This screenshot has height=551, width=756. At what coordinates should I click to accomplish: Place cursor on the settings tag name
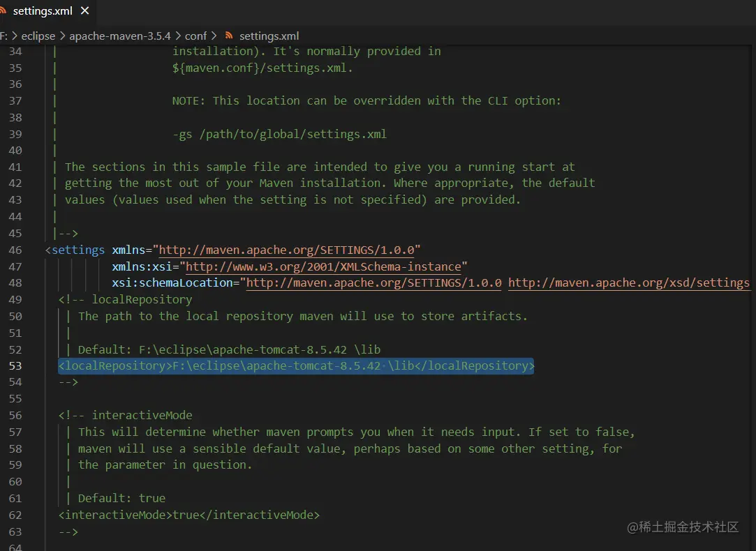pyautogui.click(x=78, y=250)
